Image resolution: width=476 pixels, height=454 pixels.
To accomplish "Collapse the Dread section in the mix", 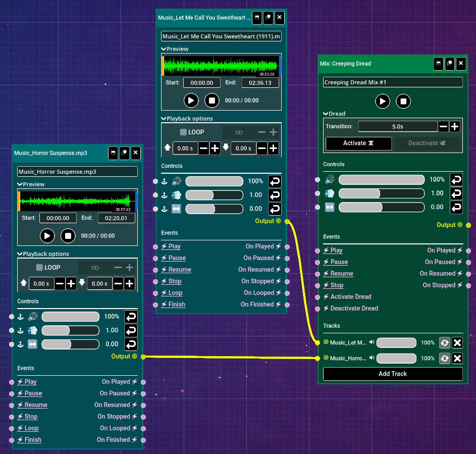I will (x=326, y=114).
